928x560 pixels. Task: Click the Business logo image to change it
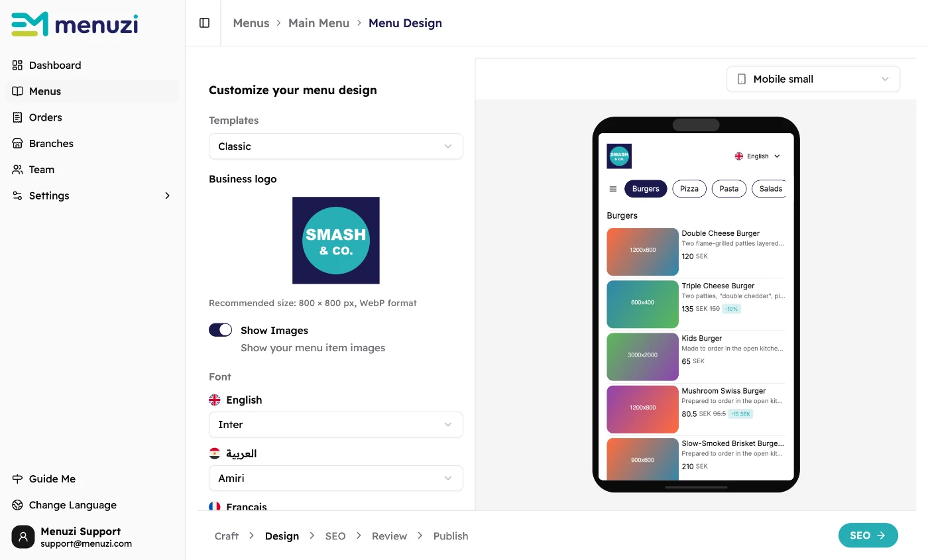[x=336, y=241]
